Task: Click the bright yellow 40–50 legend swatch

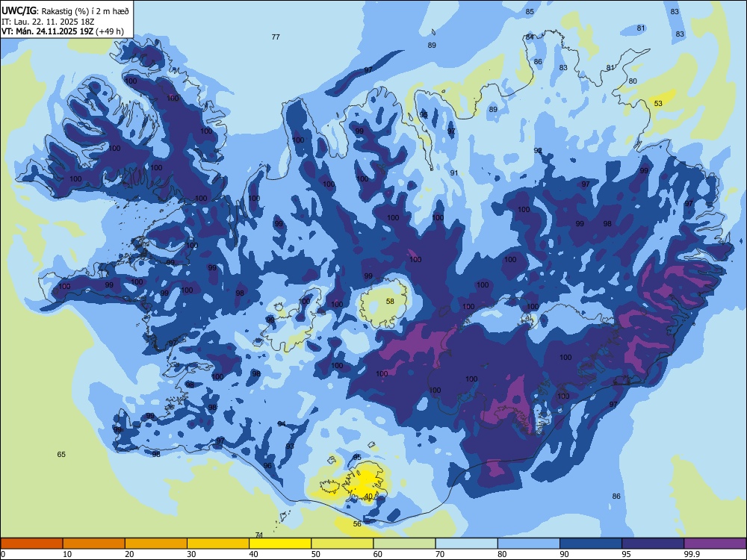Action: 280,544
